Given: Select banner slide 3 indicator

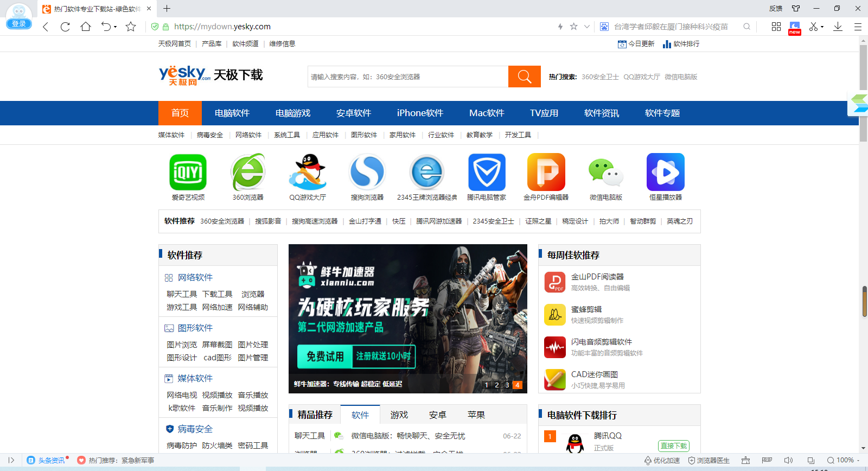Looking at the screenshot, I should 507,385.
